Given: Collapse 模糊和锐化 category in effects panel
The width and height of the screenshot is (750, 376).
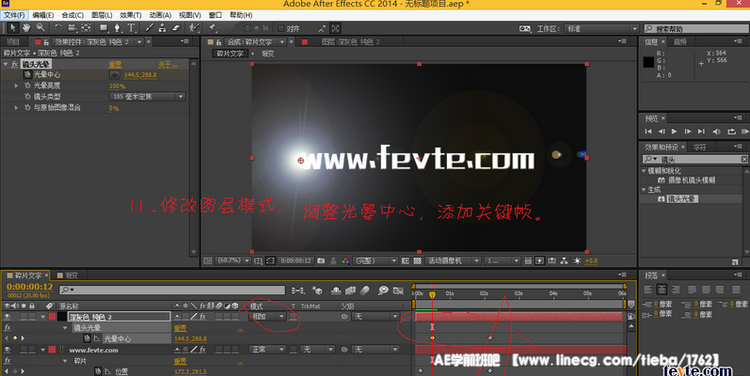Looking at the screenshot, I should point(644,171).
